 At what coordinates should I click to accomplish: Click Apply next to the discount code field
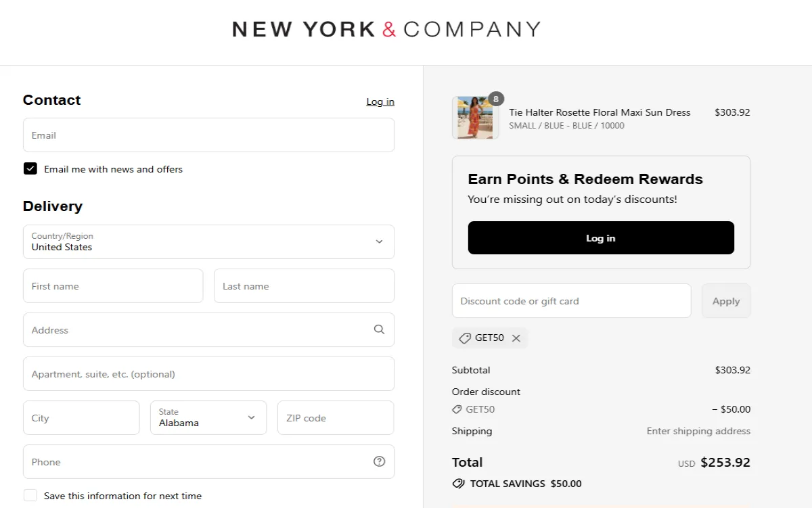pyautogui.click(x=725, y=300)
